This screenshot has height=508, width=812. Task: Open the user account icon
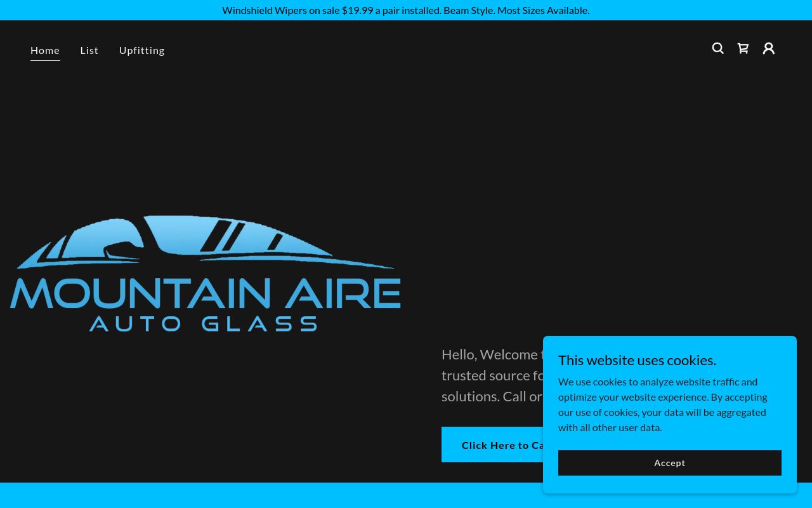768,48
